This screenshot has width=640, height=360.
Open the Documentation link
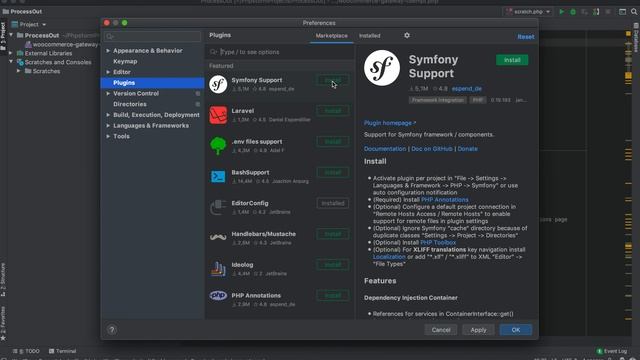[385, 149]
